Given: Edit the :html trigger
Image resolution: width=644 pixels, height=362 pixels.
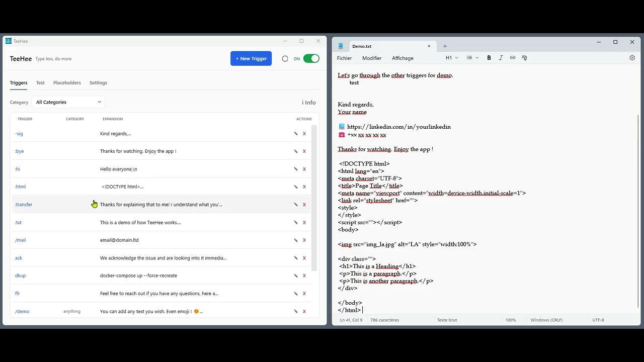Looking at the screenshot, I should (296, 187).
